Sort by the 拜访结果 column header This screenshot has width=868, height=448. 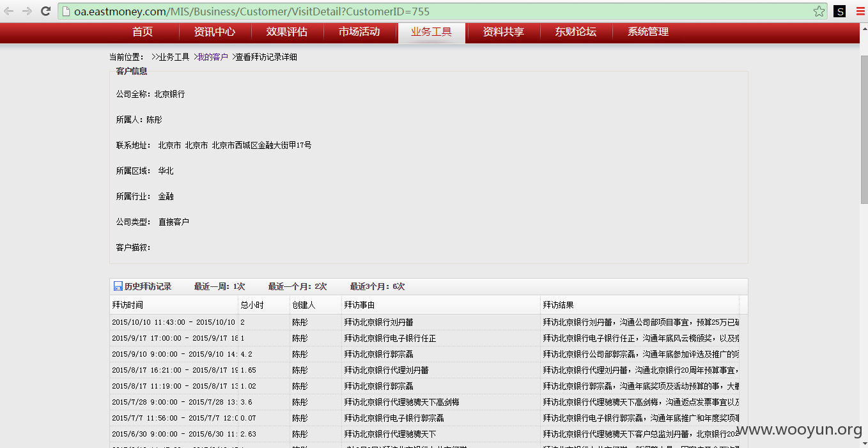click(x=640, y=305)
